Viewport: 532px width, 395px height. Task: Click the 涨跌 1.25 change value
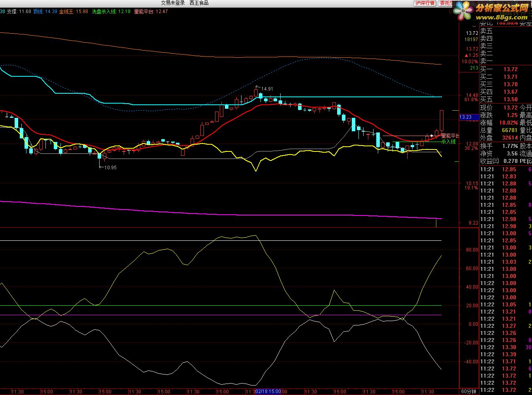[512, 115]
